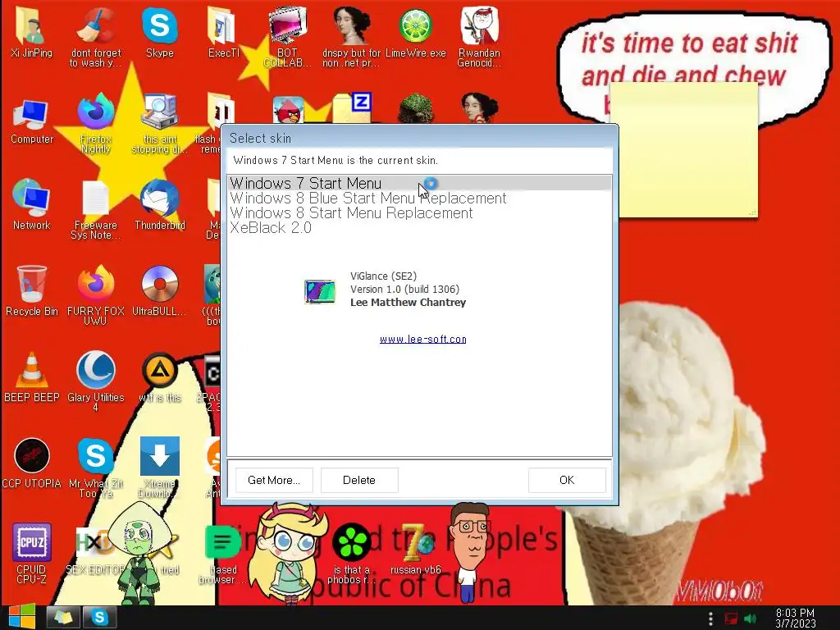Switch to Skype in the taskbar
The width and height of the screenshot is (840, 630).
click(x=99, y=618)
